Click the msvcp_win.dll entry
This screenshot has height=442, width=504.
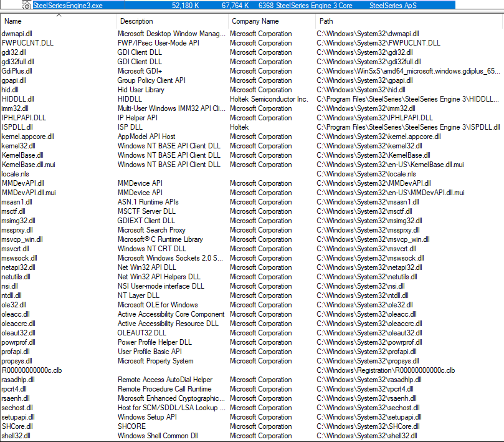(x=22, y=239)
